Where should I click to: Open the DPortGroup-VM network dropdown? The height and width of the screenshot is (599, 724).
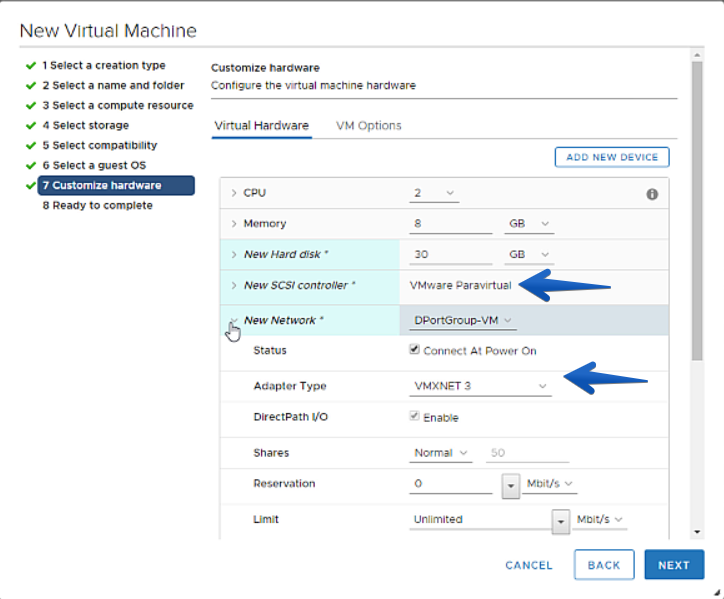point(463,321)
